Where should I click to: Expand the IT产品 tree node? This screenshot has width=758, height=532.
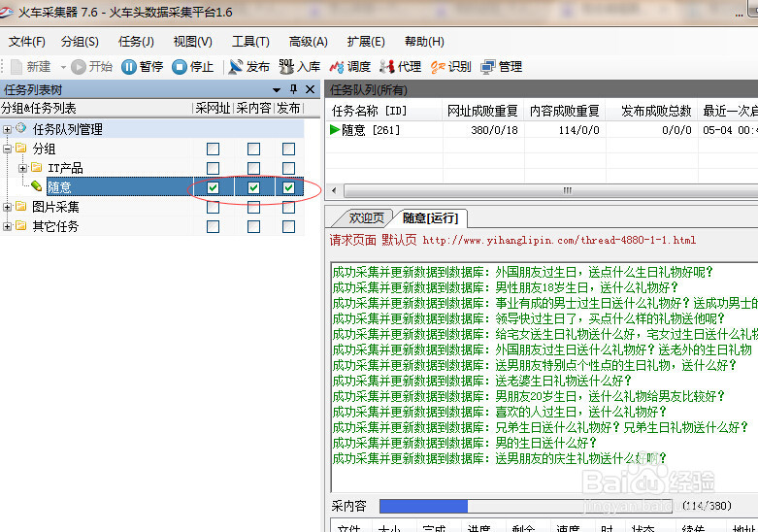[x=22, y=168]
